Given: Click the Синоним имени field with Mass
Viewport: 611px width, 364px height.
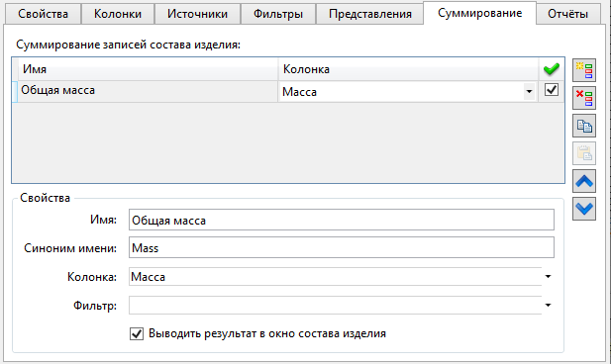Looking at the screenshot, I should coord(342,247).
